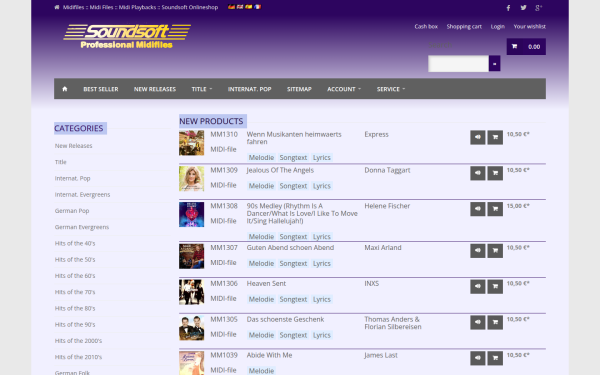Viewport: 600px width, 375px height.
Task: Click the search input field
Action: (458, 64)
